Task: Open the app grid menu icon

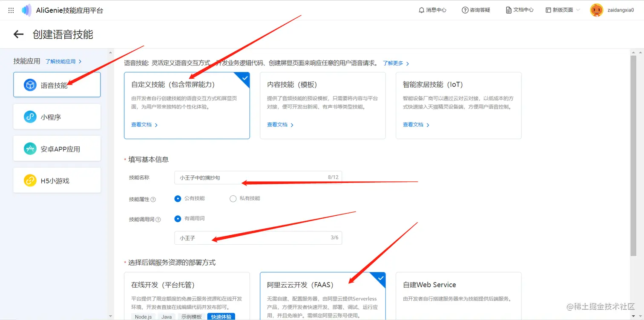Action: 11,10
